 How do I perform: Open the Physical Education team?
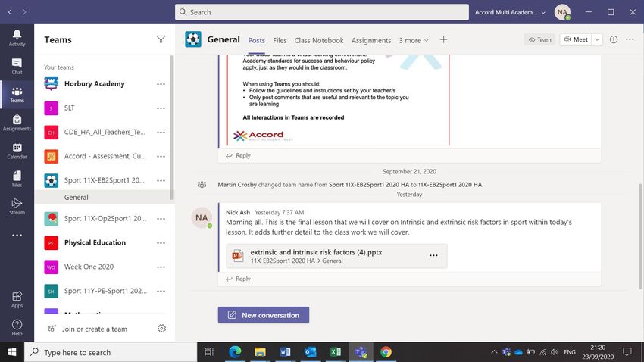pos(95,242)
